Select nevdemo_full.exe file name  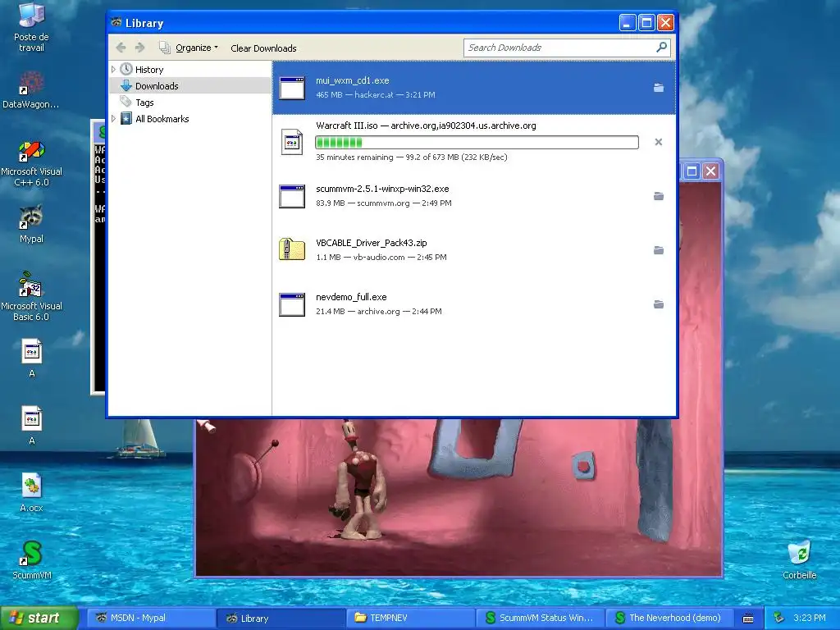tap(351, 297)
